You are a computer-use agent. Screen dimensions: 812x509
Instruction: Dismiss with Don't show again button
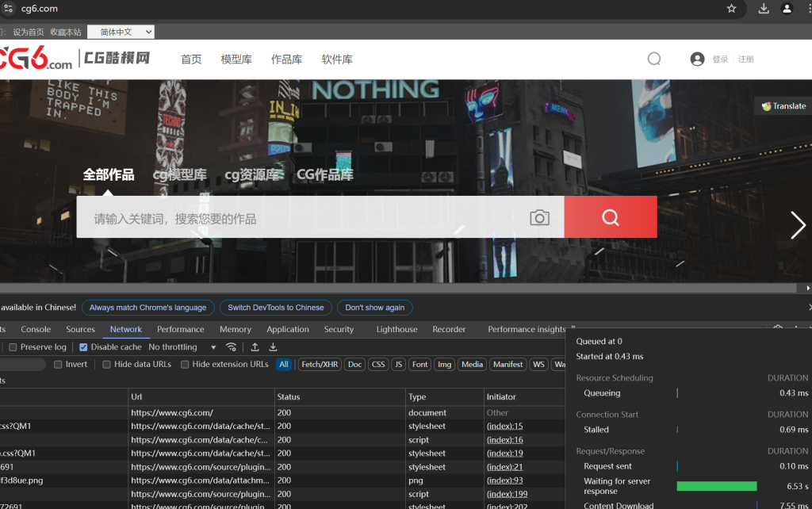point(374,308)
